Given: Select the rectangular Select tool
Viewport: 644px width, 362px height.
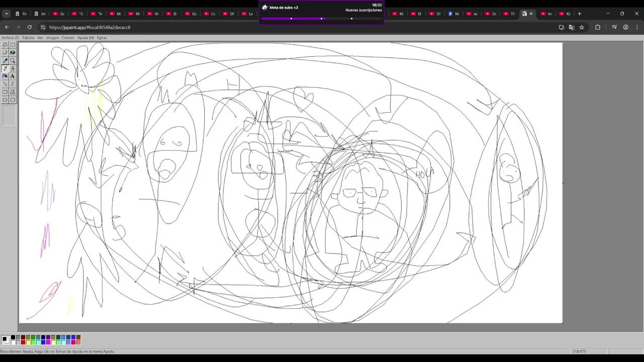Looking at the screenshot, I should [13, 45].
